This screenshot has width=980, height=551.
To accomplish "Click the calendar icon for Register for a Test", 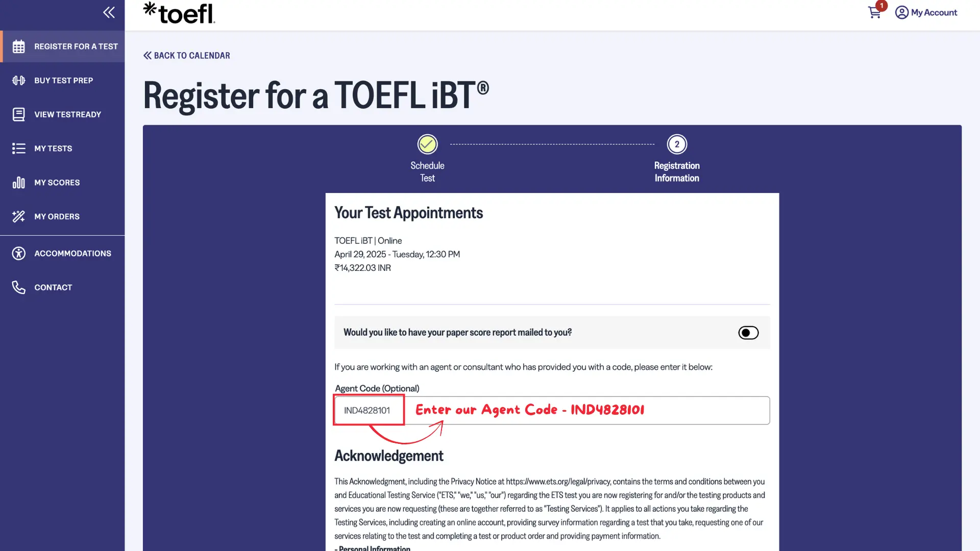I will pyautogui.click(x=19, y=46).
